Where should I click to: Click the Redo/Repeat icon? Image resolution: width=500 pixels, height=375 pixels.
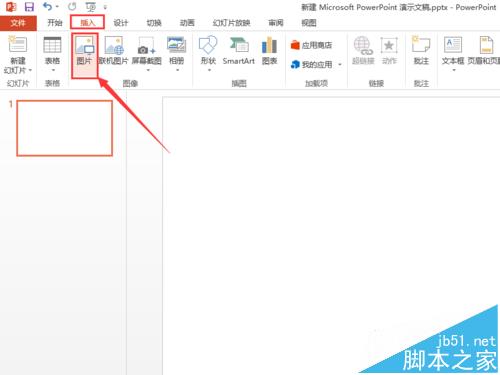tap(72, 6)
